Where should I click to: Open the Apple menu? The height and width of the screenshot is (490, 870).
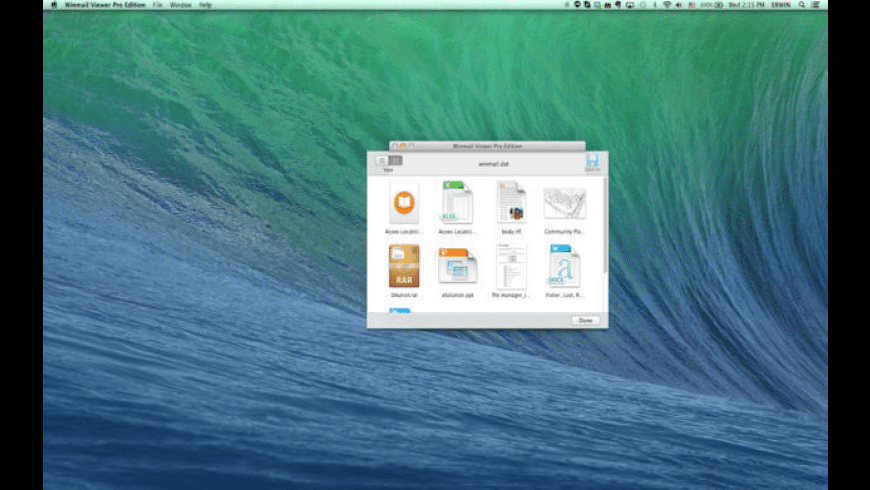coord(54,5)
